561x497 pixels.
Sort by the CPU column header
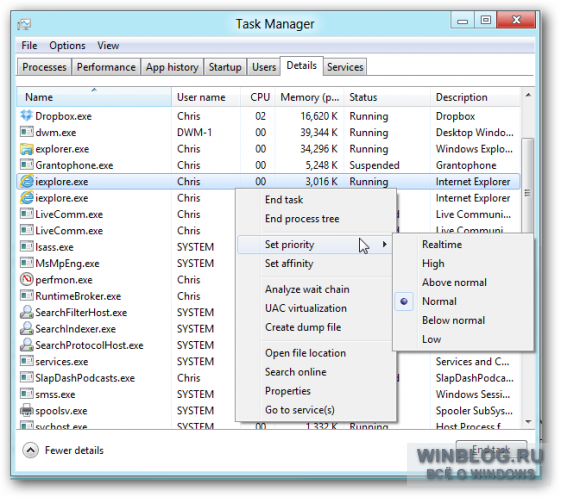[x=258, y=97]
